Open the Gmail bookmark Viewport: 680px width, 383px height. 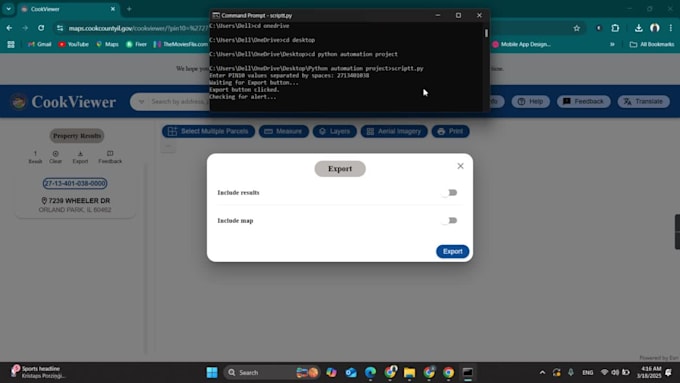point(39,44)
